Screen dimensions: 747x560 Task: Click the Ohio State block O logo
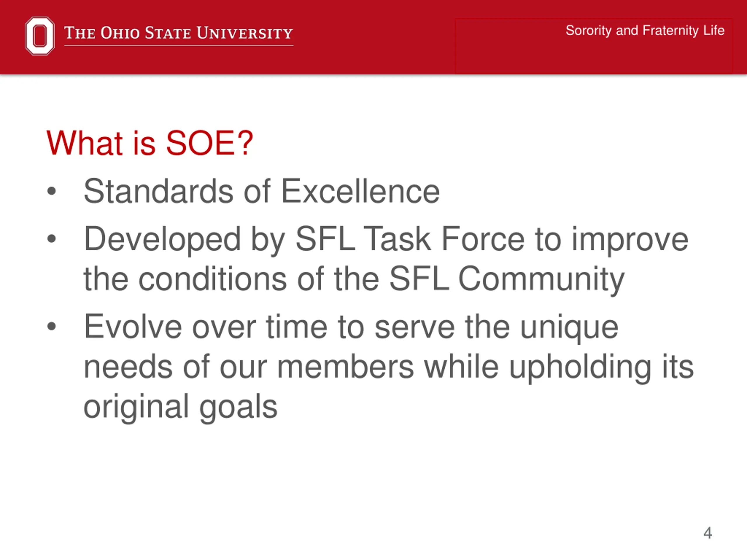40,36
